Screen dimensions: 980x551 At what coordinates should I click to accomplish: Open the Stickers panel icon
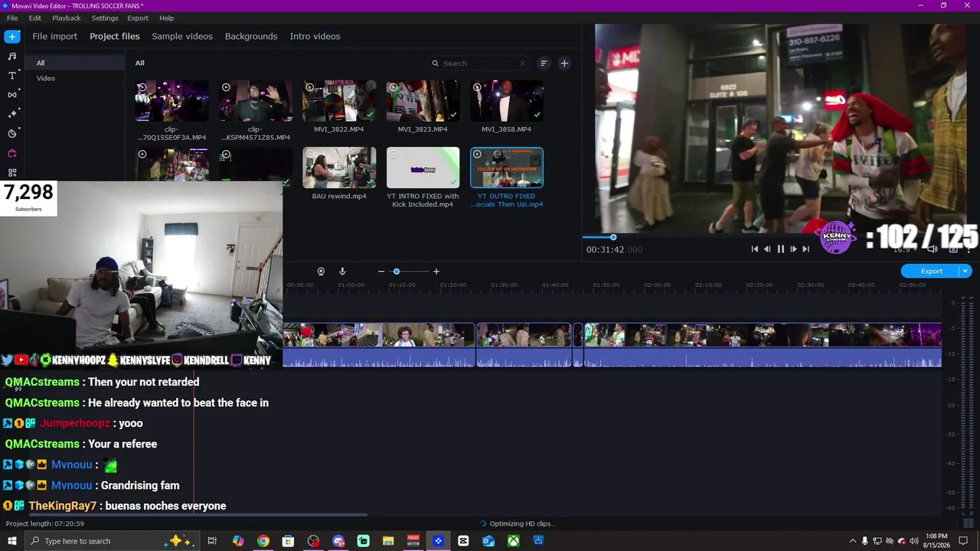tap(11, 134)
